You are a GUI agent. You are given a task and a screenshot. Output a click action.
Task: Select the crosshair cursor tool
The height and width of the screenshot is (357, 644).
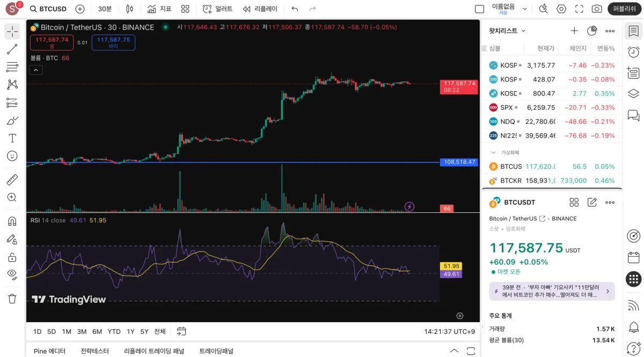[x=12, y=31]
